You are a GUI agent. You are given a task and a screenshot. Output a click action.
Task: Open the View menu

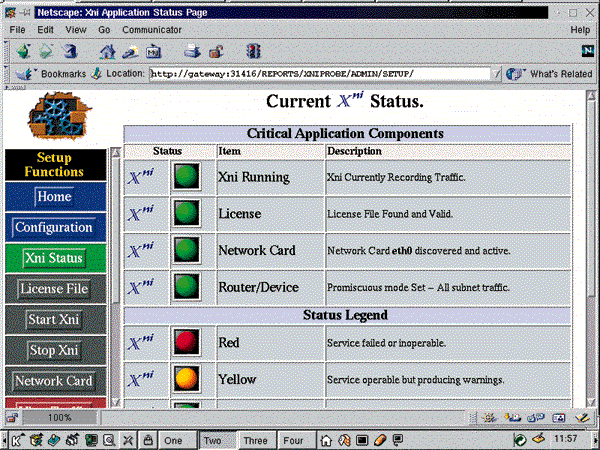pos(77,30)
